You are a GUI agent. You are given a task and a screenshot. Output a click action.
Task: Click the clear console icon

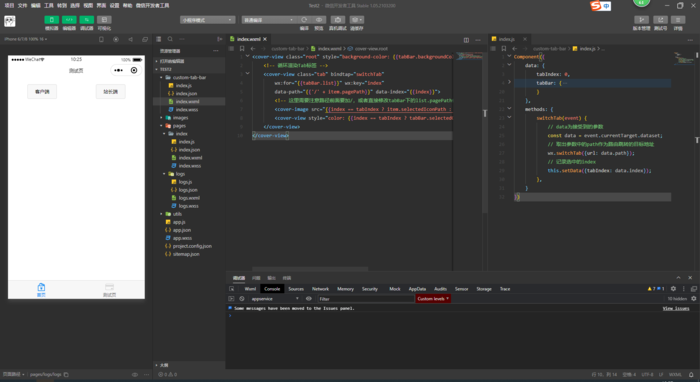point(242,299)
